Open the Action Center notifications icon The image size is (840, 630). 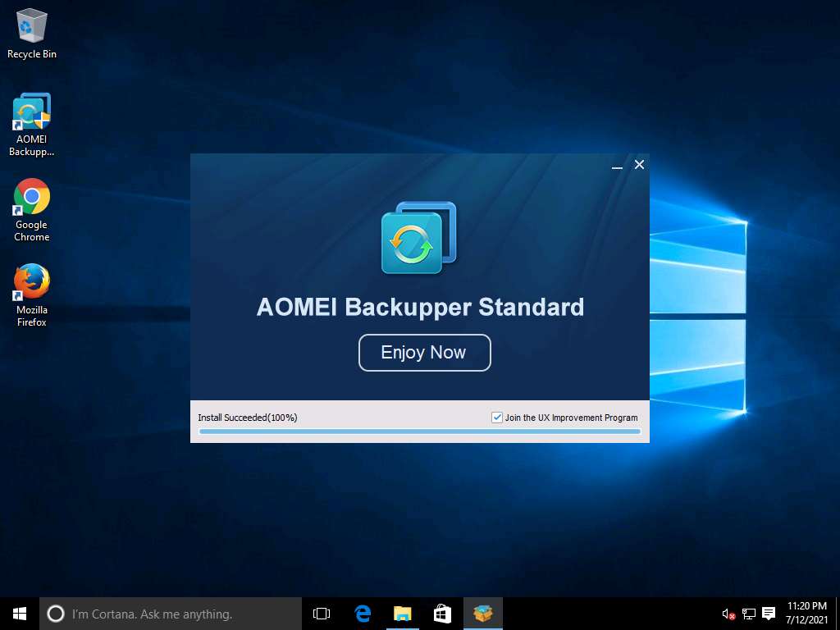[769, 614]
